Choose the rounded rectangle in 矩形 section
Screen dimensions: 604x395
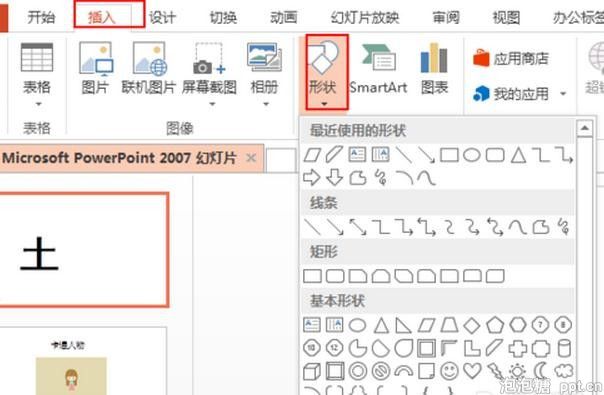(335, 276)
